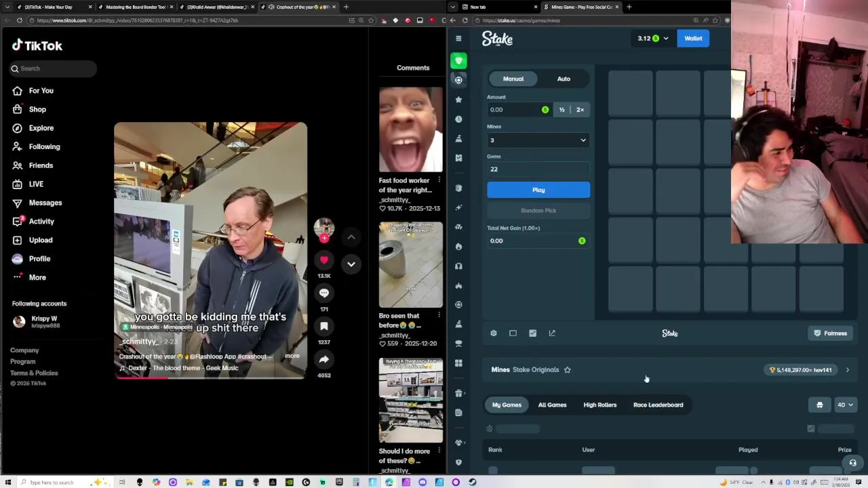
Task: Click the pop-out game icon below Mines board
Action: [x=552, y=333]
